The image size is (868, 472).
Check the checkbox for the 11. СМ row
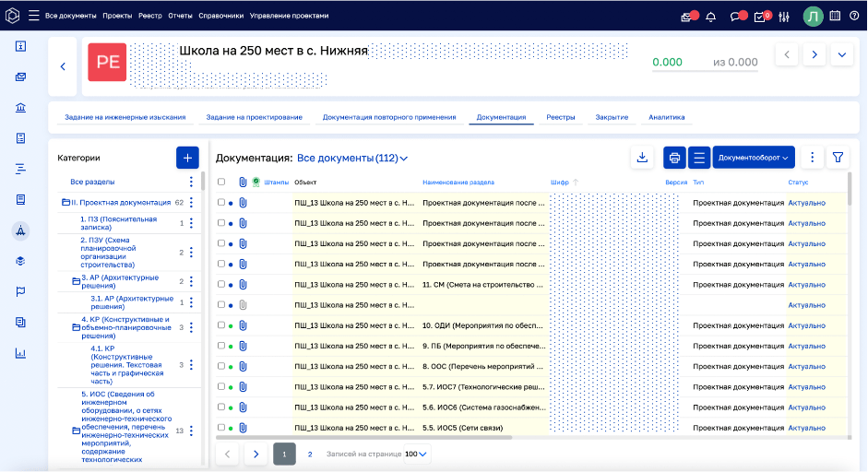coord(220,285)
